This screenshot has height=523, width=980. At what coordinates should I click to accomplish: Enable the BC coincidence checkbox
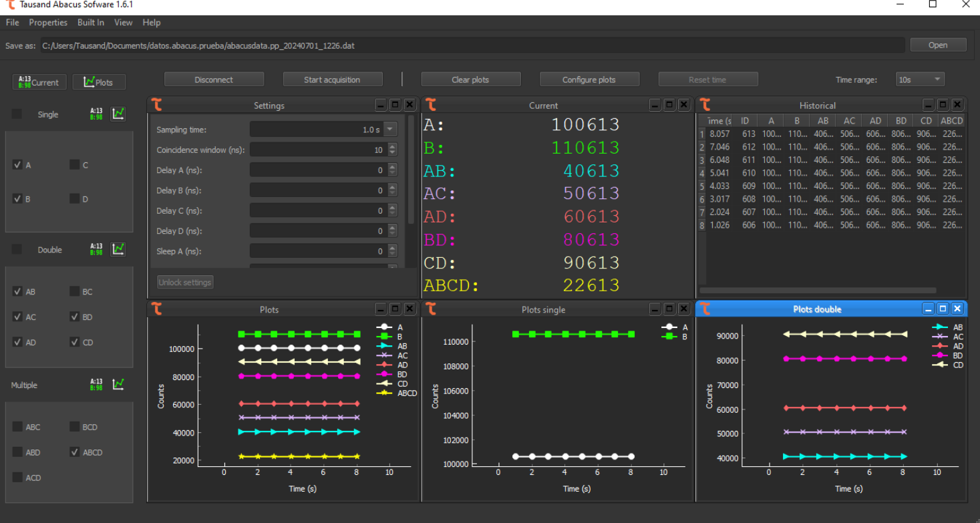(75, 291)
